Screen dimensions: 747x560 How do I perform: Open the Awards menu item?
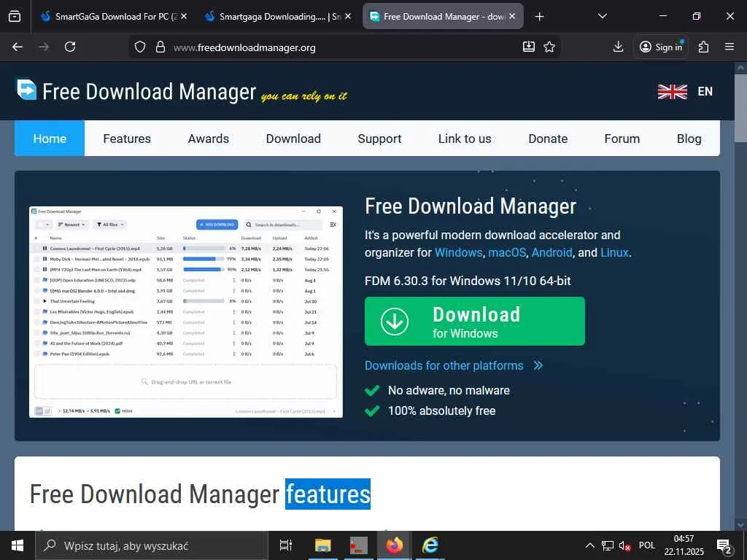pyautogui.click(x=208, y=139)
